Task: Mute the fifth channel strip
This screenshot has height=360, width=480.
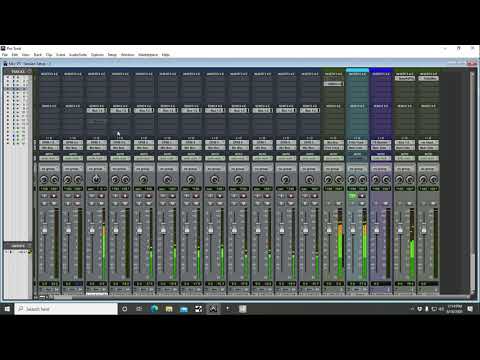Action: click(x=148, y=203)
